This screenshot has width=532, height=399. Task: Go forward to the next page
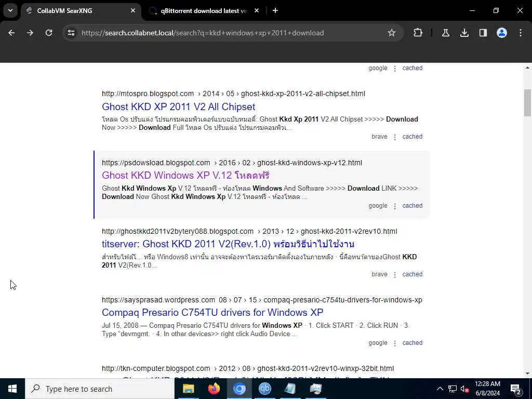30,33
